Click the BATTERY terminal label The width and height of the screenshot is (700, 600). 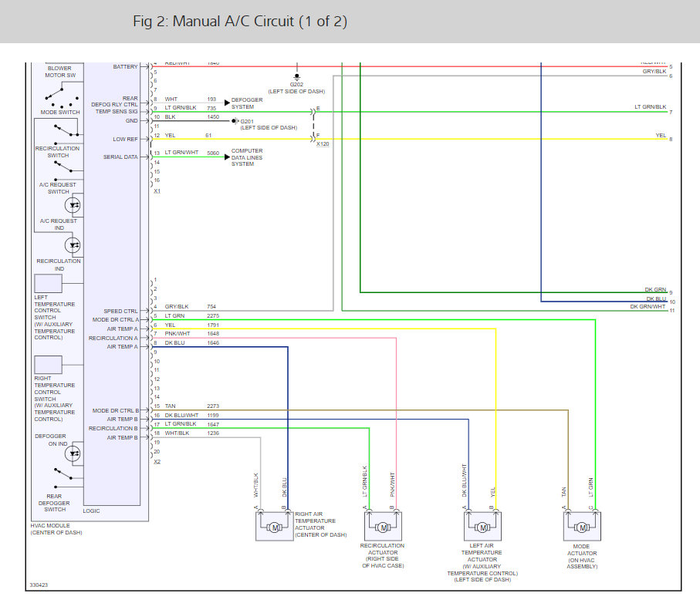pyautogui.click(x=126, y=66)
